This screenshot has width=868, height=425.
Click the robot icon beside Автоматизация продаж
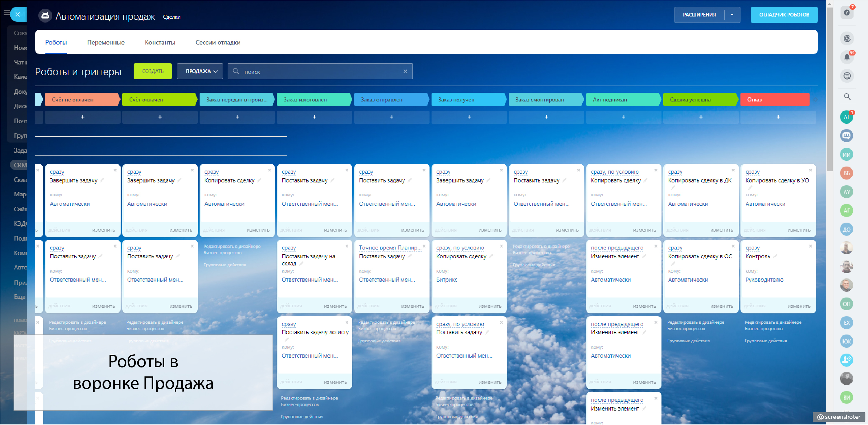pyautogui.click(x=45, y=16)
